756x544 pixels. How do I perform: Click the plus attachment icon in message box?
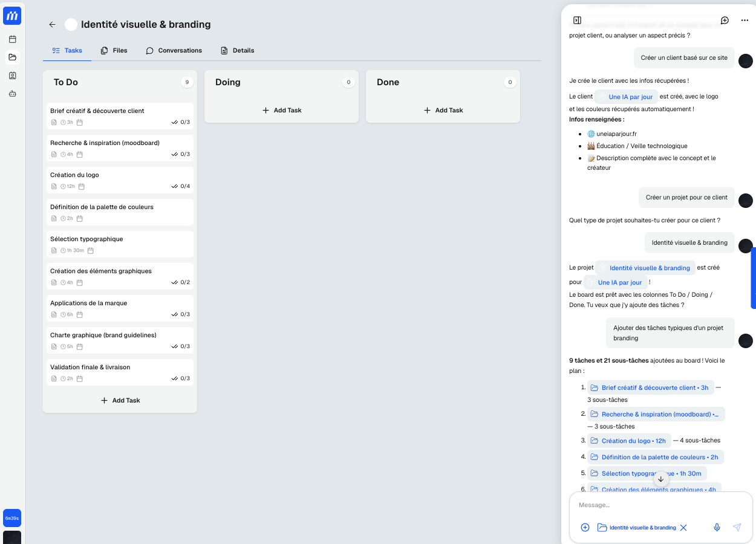point(585,527)
